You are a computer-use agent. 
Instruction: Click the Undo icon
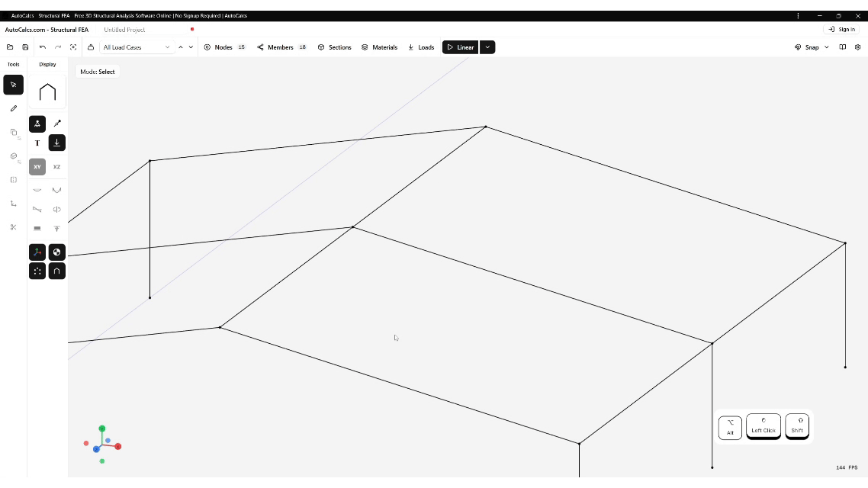coord(43,47)
